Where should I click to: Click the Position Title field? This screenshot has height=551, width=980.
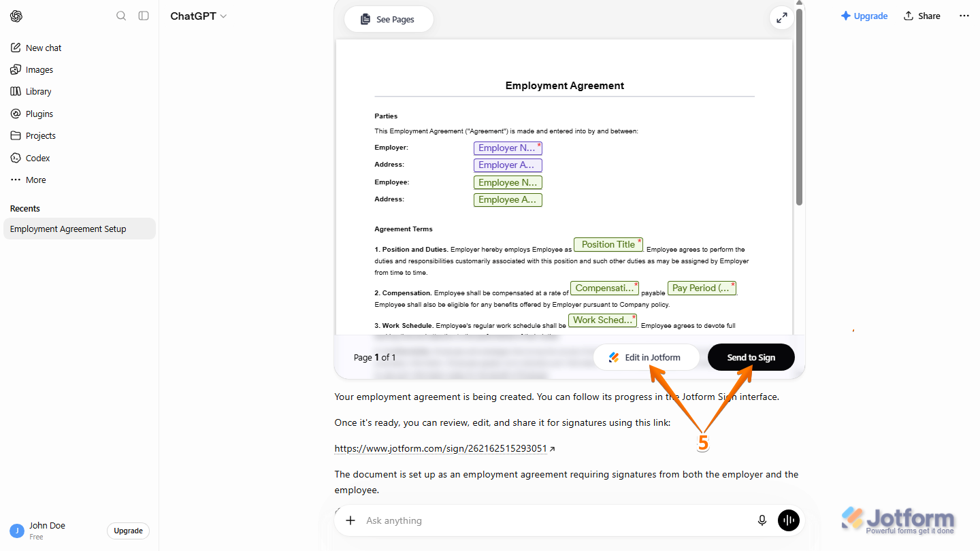click(x=608, y=245)
